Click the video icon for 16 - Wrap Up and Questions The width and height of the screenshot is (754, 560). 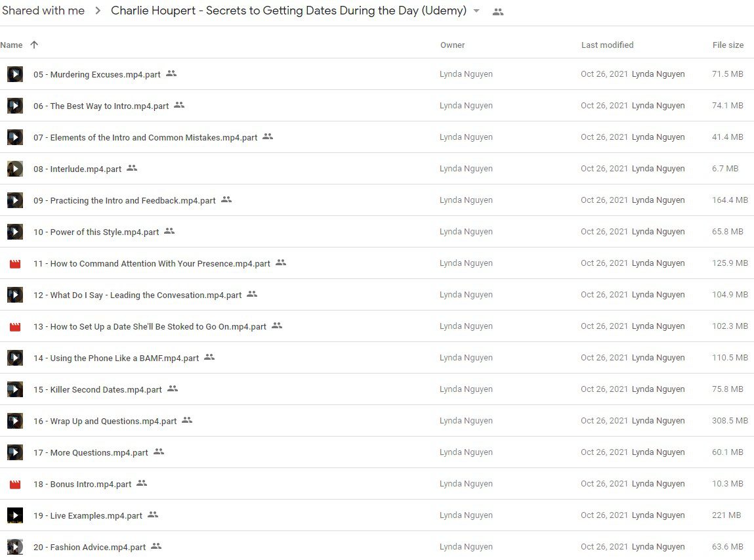coord(15,421)
